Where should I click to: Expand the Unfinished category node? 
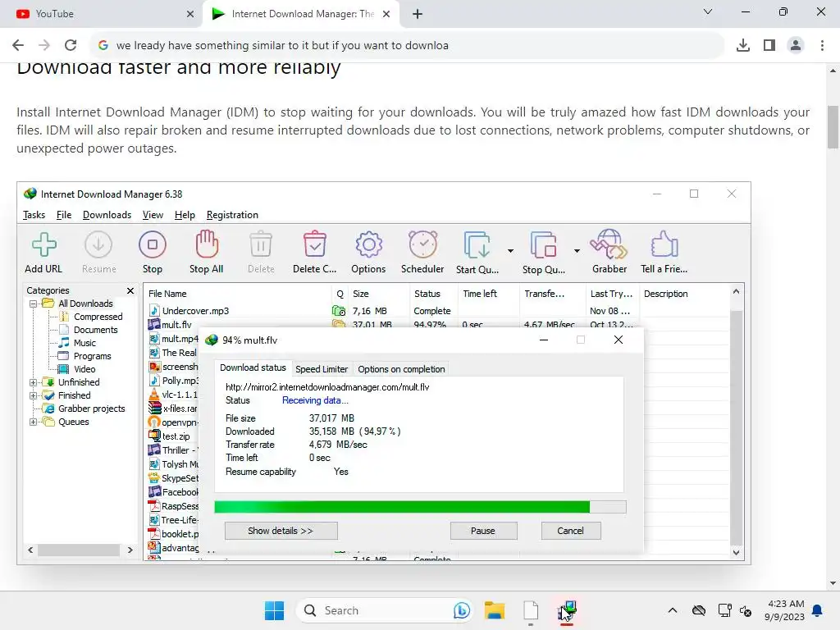click(x=33, y=382)
